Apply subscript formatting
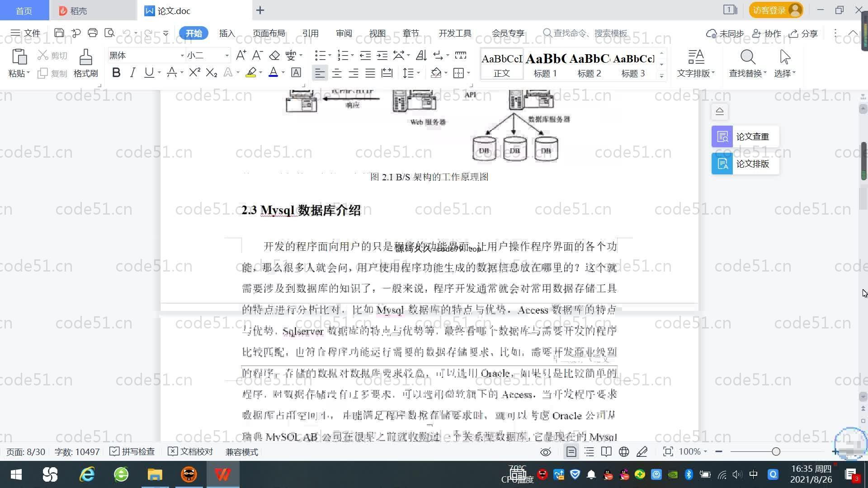 pos(212,73)
